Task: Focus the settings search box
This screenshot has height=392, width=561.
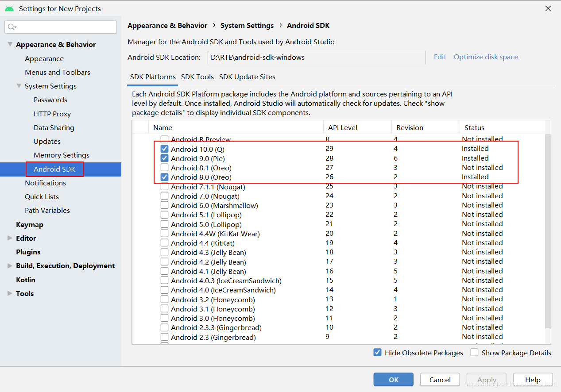Action: tap(61, 27)
